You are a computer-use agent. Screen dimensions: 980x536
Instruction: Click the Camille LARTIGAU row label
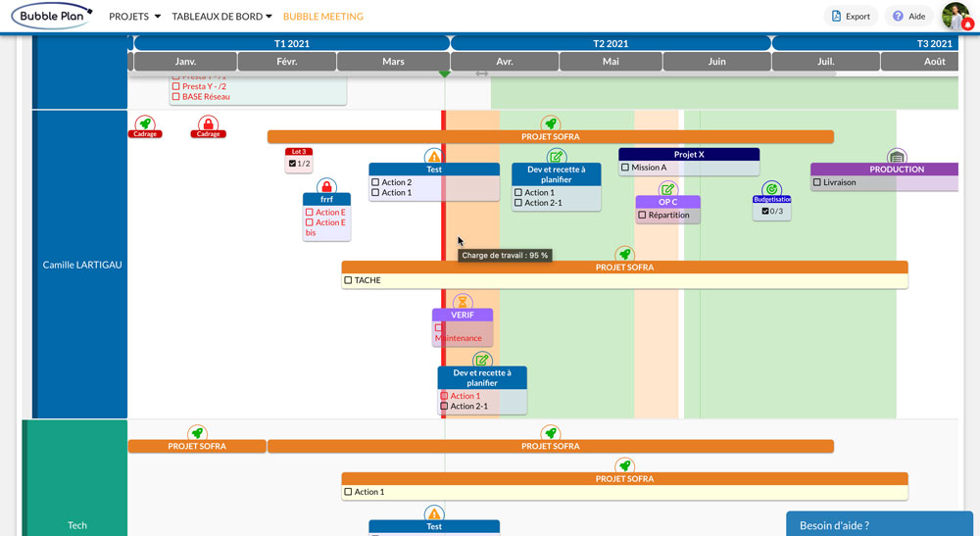(x=82, y=265)
